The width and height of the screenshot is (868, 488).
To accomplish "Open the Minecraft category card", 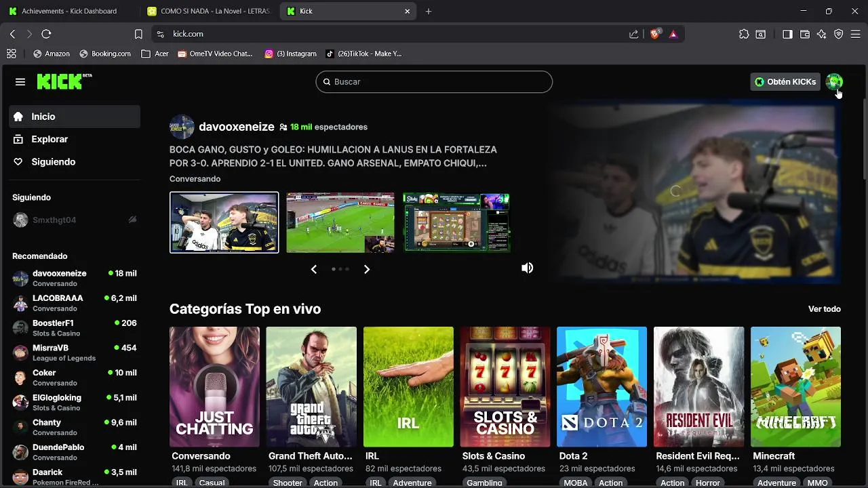I will 795,387.
